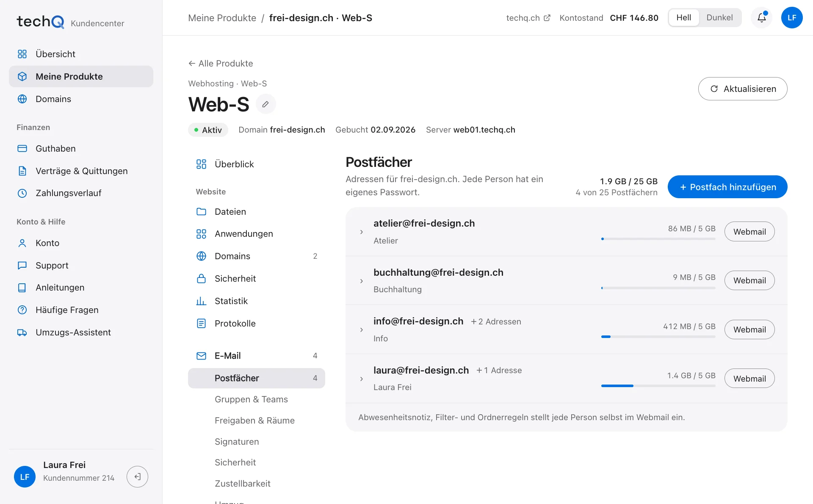
Task: Open Protokolle in the Website menu
Action: pos(257,324)
